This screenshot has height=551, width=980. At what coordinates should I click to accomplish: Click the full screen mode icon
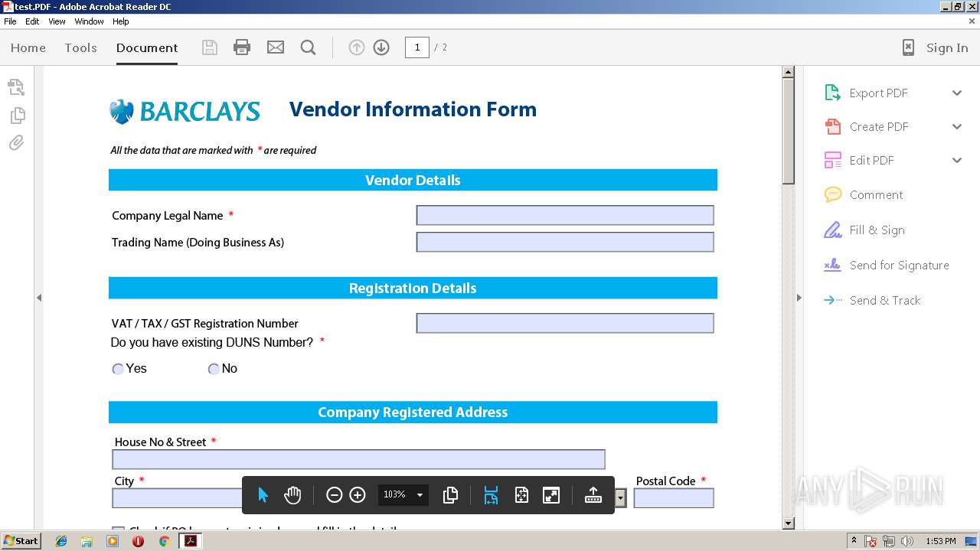(x=551, y=495)
